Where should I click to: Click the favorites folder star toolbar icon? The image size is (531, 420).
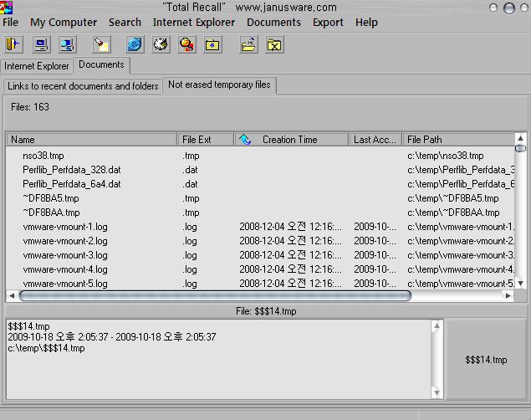click(x=212, y=44)
